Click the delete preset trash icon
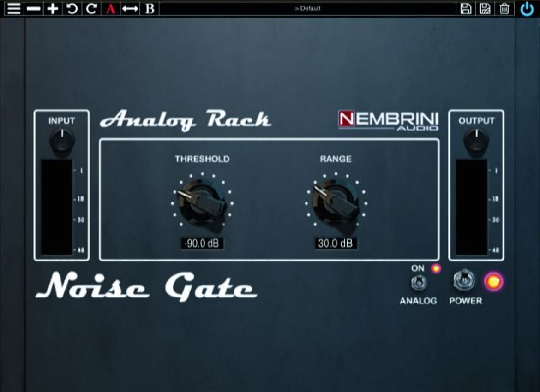The width and height of the screenshot is (540, 392). pos(504,9)
